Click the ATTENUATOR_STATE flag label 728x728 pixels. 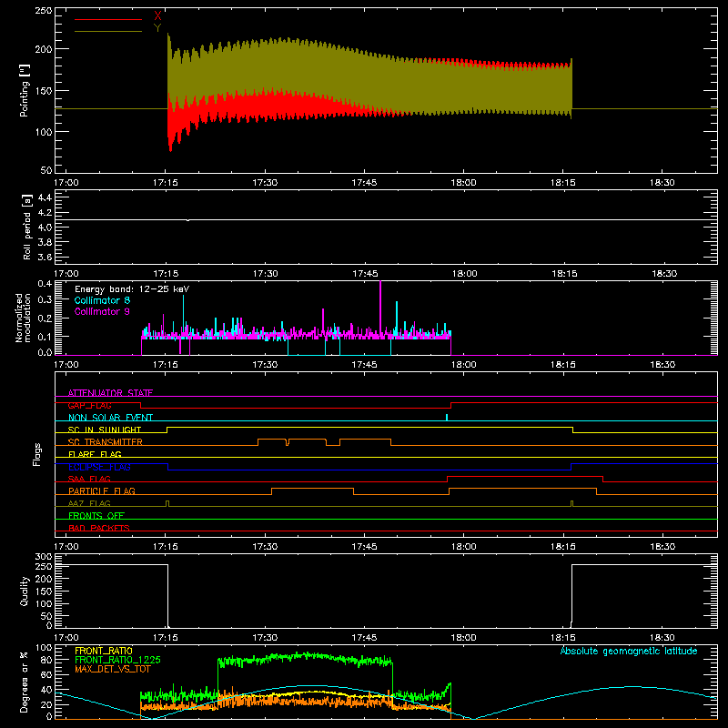(110, 393)
